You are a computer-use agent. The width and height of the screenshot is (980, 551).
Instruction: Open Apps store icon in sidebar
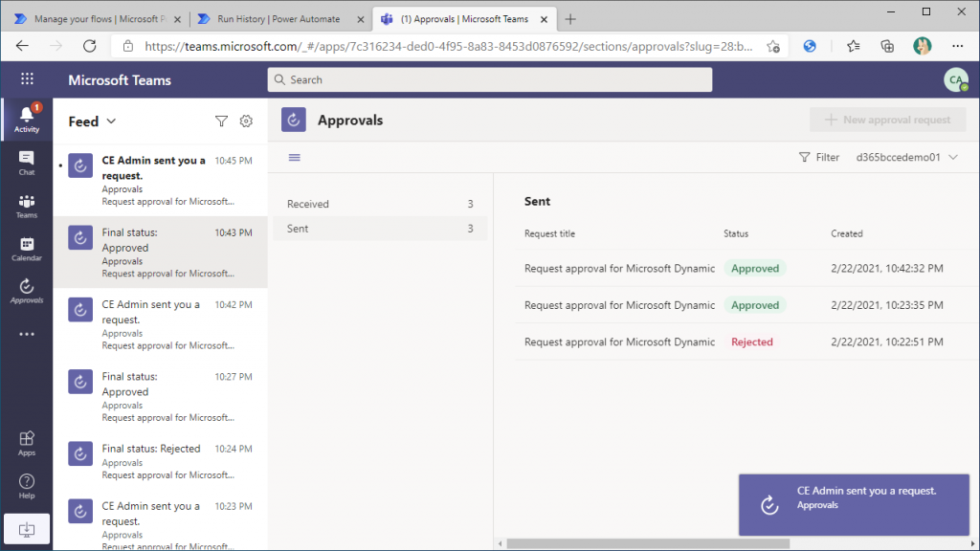pos(26,444)
